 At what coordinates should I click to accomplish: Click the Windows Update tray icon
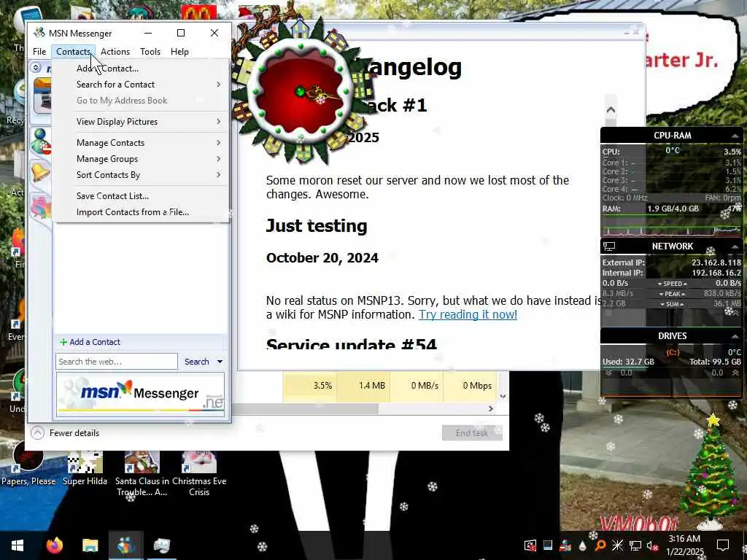tap(530, 545)
